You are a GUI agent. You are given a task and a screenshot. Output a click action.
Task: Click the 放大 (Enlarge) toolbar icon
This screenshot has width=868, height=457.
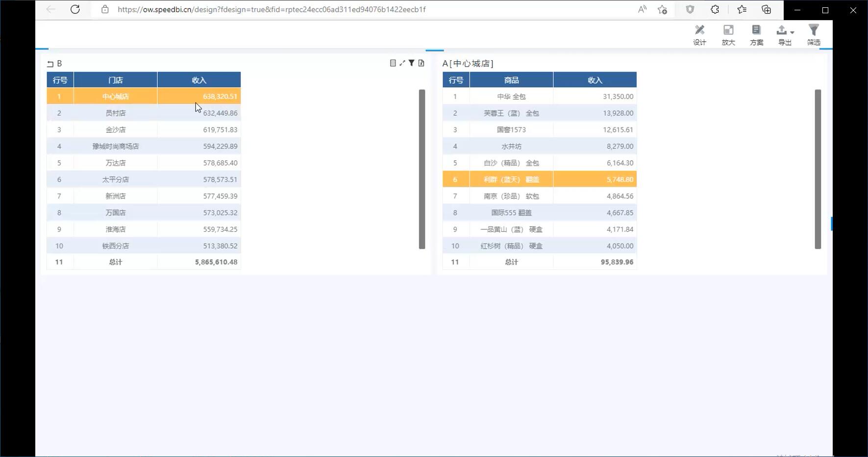click(728, 35)
